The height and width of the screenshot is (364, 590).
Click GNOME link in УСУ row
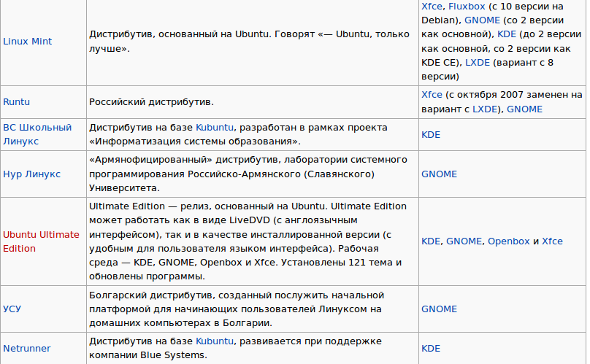(439, 309)
